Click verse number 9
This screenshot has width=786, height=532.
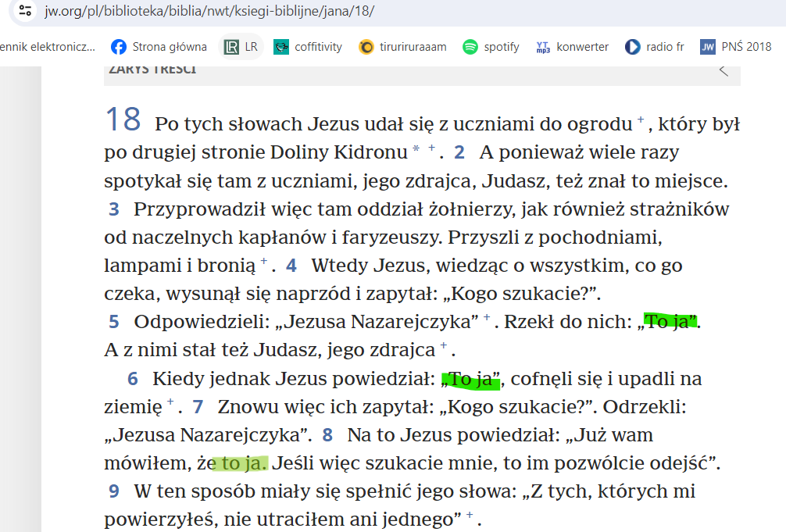pyautogui.click(x=114, y=491)
